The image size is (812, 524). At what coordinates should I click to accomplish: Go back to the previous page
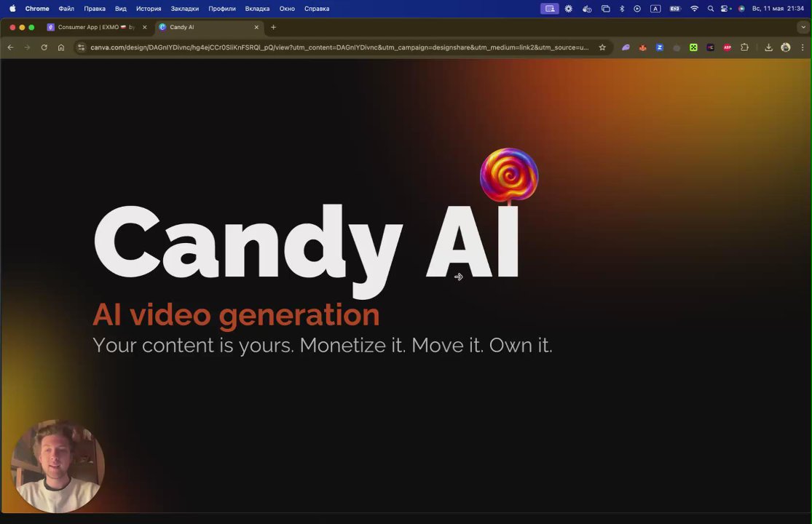[10, 47]
